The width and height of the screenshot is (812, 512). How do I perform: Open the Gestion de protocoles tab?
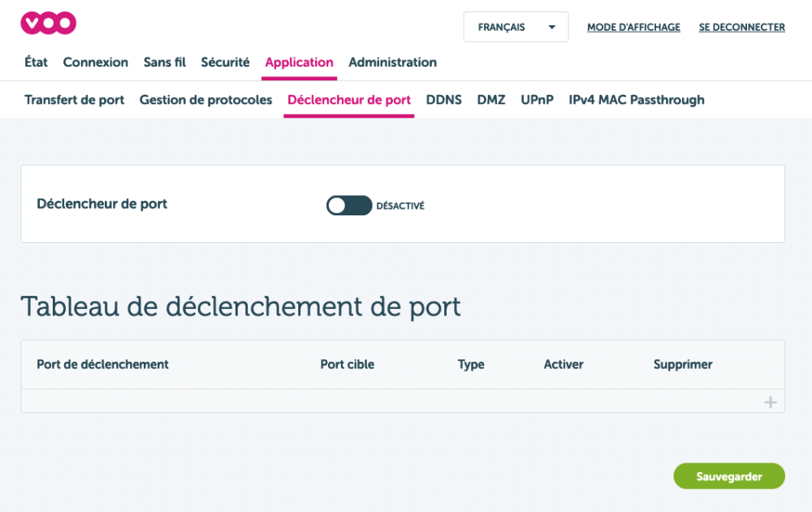pos(205,100)
